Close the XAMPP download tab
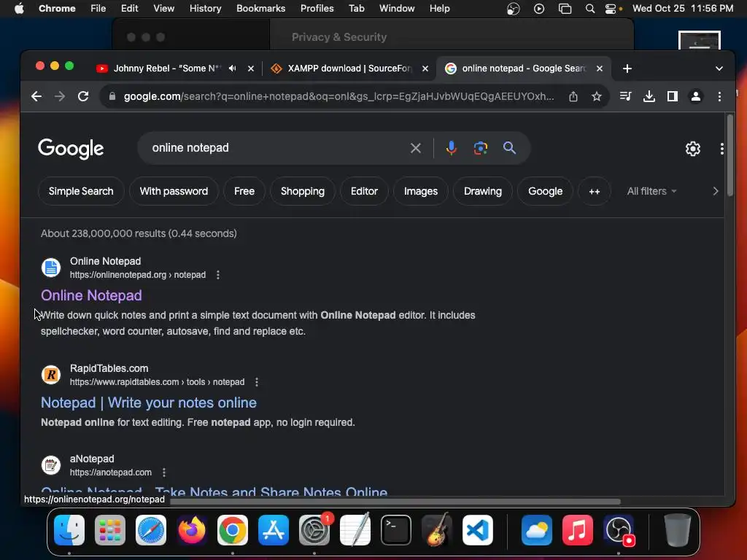Screen dimensions: 747x560 click(x=425, y=69)
